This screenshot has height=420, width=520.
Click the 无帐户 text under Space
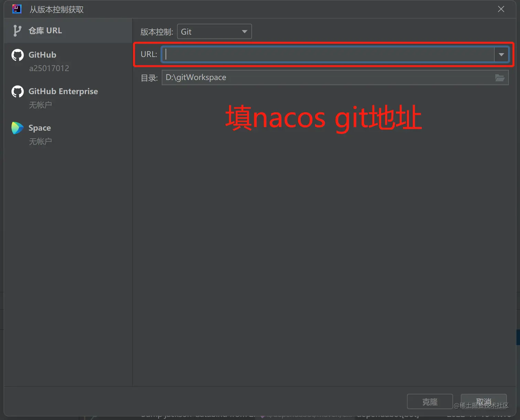pyautogui.click(x=40, y=141)
